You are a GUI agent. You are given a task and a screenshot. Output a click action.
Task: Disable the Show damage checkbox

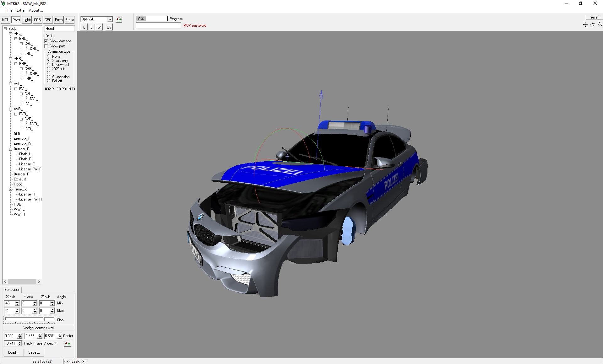point(46,41)
